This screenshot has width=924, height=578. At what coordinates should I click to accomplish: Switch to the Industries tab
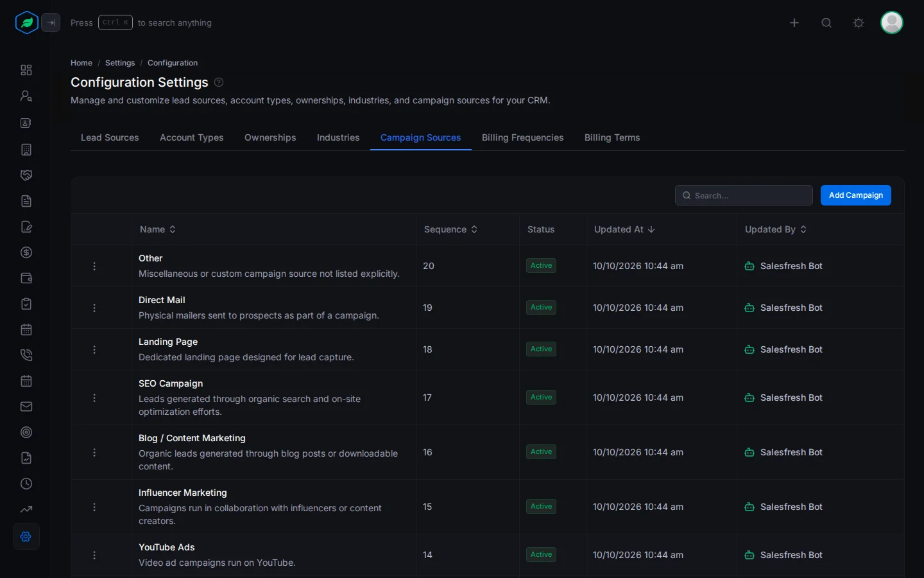point(338,137)
